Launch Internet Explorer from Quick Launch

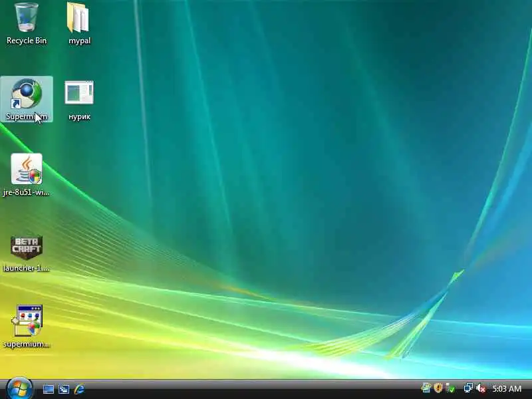tap(79, 389)
